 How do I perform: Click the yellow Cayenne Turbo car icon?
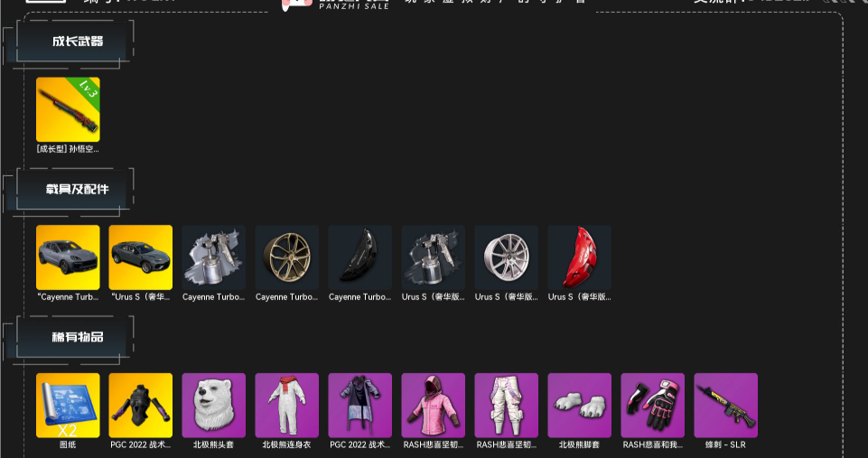[68, 257]
